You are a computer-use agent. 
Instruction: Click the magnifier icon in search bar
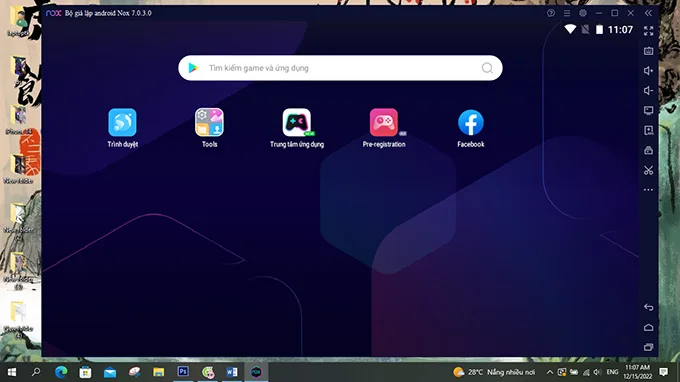point(487,68)
